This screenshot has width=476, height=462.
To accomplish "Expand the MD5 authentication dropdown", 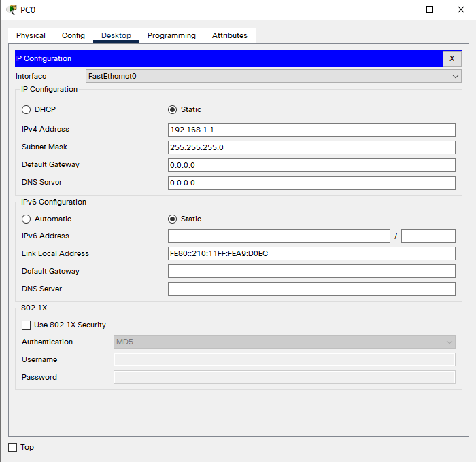I will pyautogui.click(x=284, y=342).
